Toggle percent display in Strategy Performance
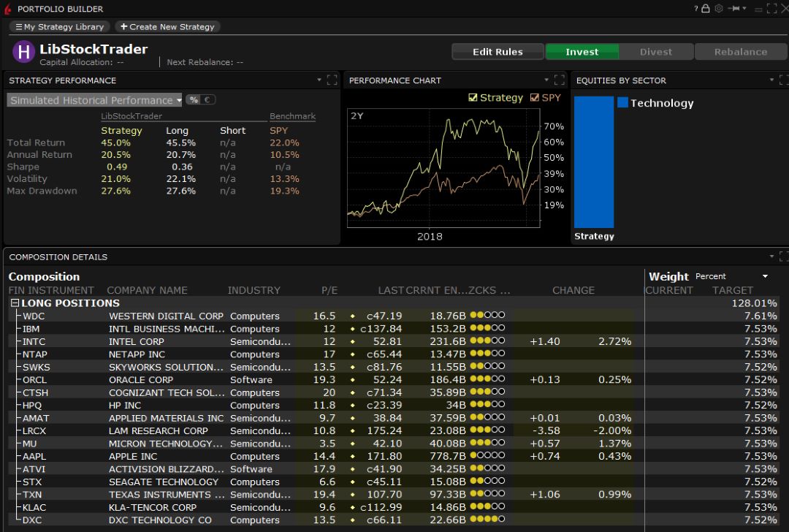The image size is (789, 532). point(193,99)
